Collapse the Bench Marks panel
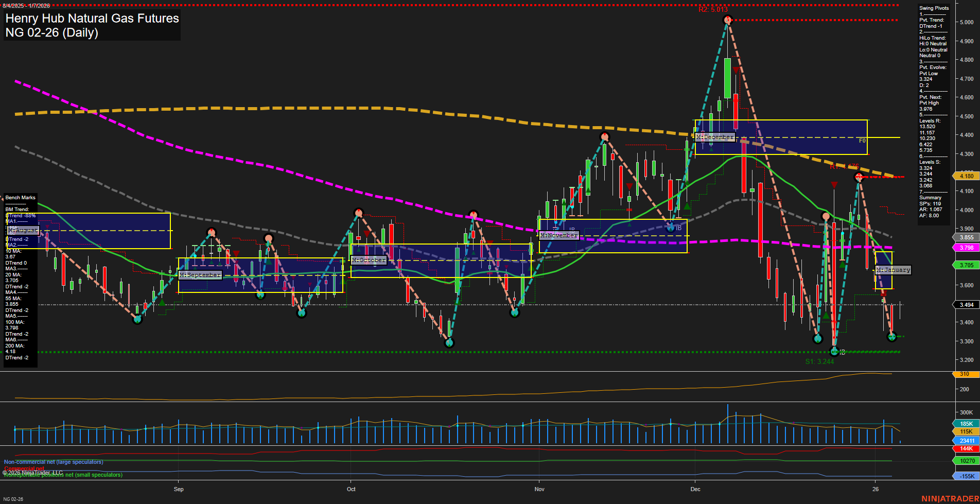 [x=20, y=197]
